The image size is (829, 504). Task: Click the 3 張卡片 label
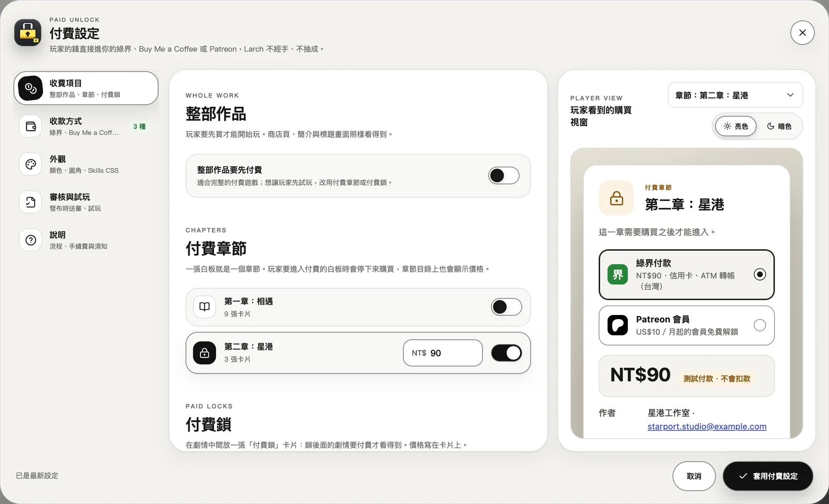click(237, 359)
